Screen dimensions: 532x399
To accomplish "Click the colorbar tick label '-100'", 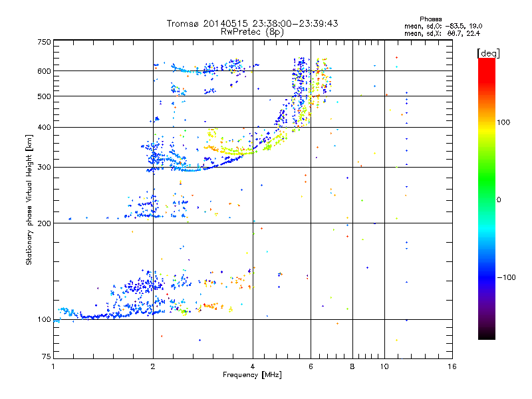I will click(x=506, y=277).
